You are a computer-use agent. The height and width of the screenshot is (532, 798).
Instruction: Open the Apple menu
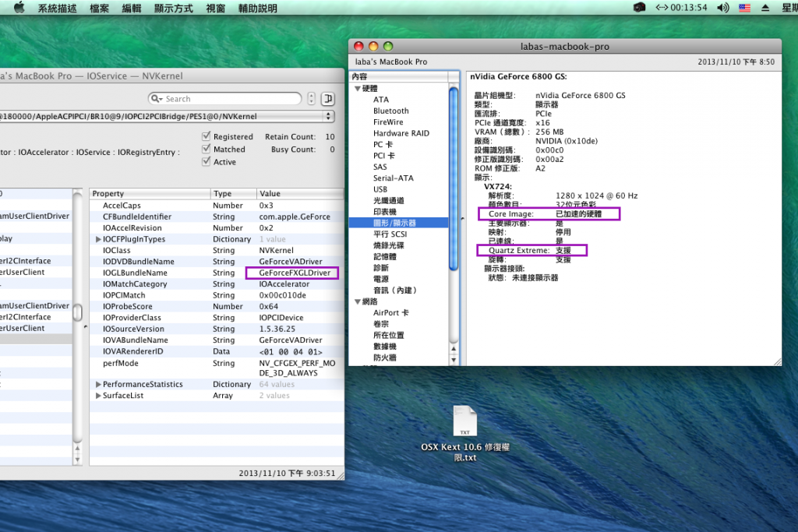[x=19, y=8]
